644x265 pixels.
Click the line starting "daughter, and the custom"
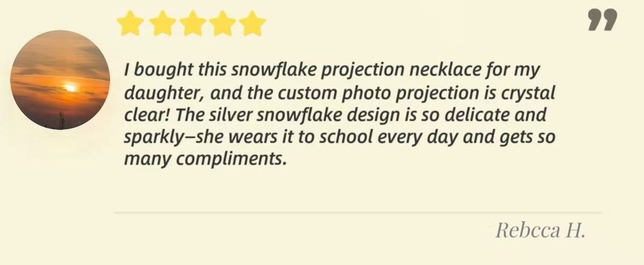click(339, 93)
